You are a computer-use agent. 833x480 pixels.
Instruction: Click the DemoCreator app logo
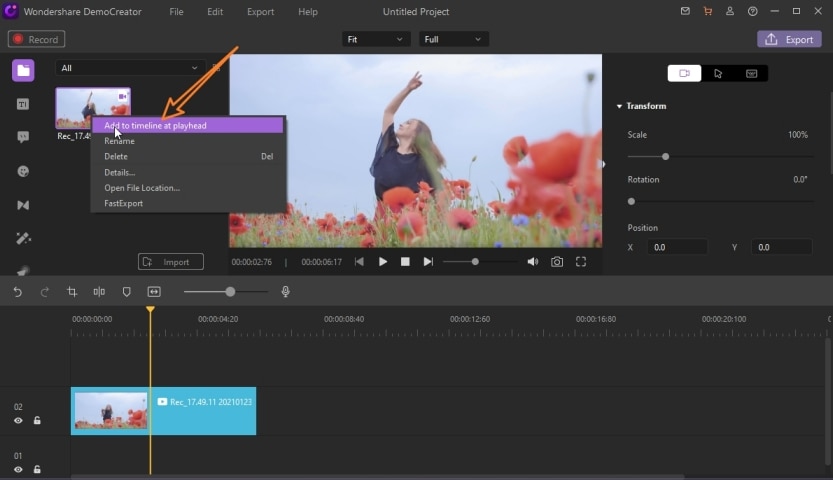pos(10,11)
